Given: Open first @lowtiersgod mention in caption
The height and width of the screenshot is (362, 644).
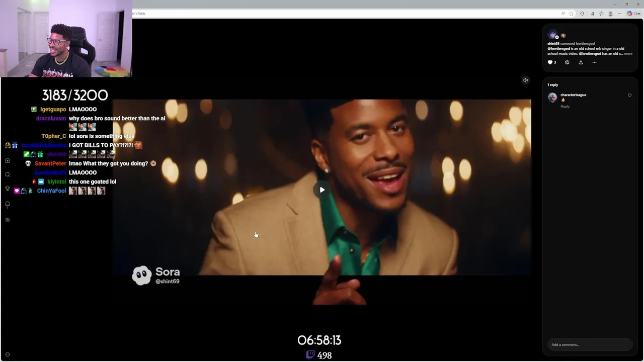Looking at the screenshot, I should [558, 49].
